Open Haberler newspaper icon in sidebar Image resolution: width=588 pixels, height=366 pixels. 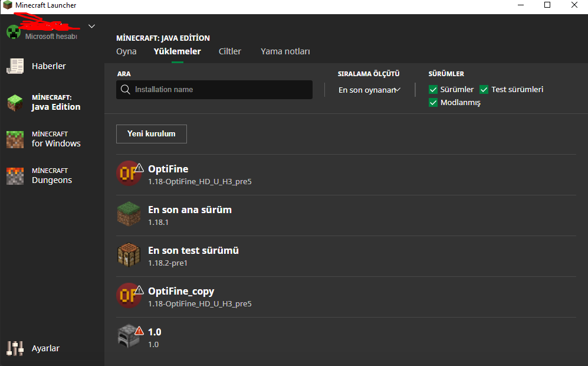pos(15,66)
